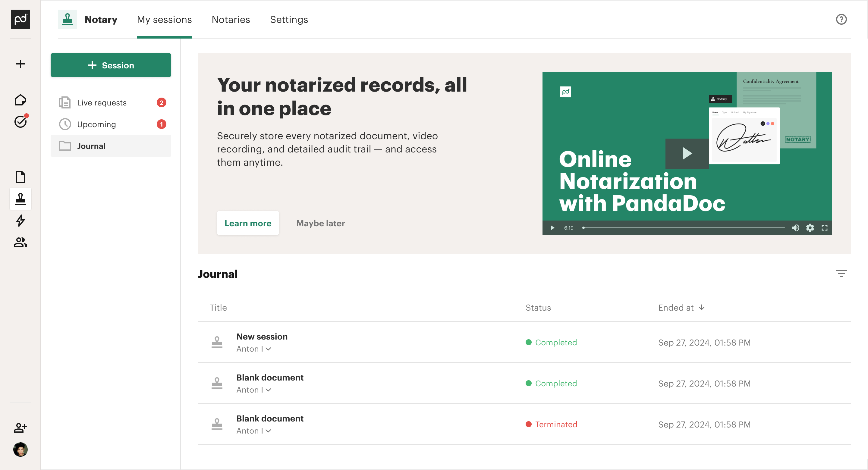Viewport: 868px width, 470px height.
Task: Switch to the Notaries tab
Action: click(231, 20)
